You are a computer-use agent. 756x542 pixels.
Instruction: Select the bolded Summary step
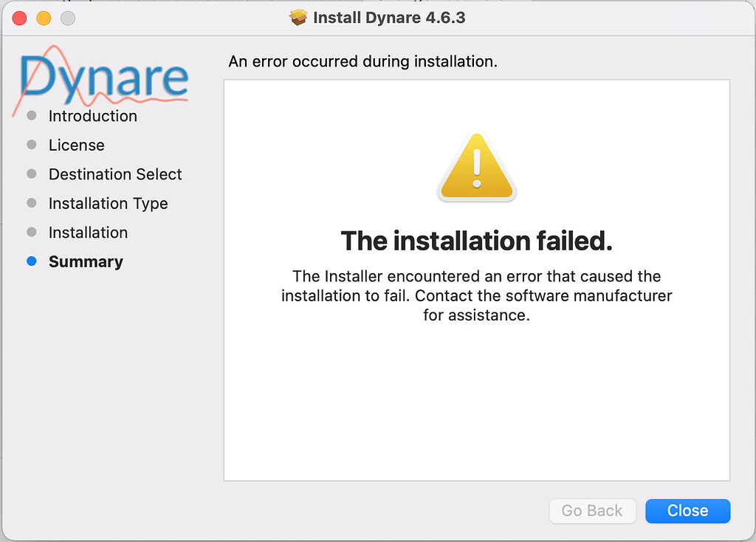(86, 261)
